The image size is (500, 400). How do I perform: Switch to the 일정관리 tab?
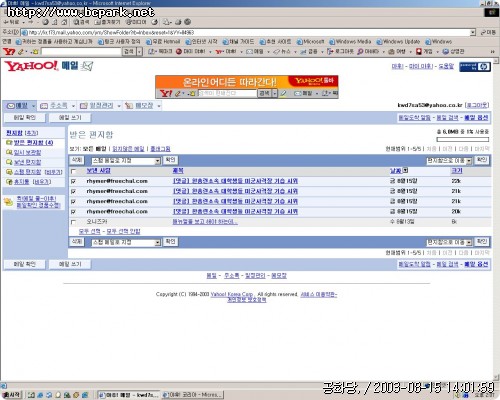click(x=97, y=106)
